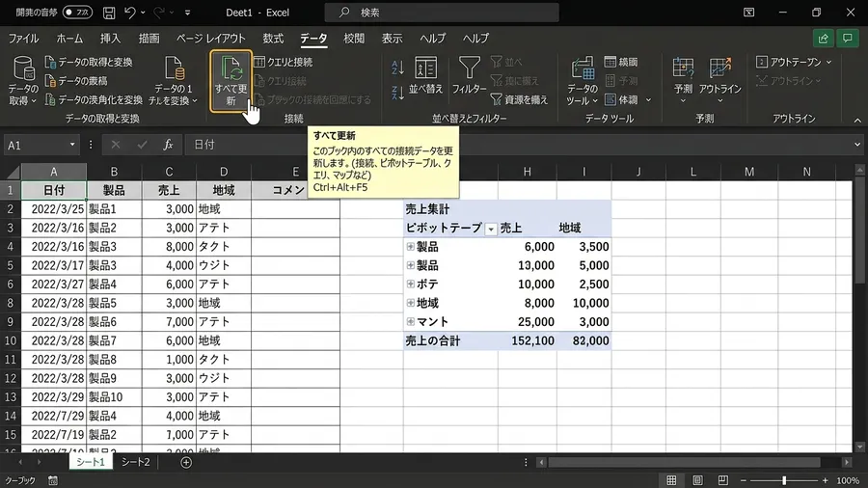Sort ascending A to Z icon
Screen dimensions: 868x488
[397, 68]
